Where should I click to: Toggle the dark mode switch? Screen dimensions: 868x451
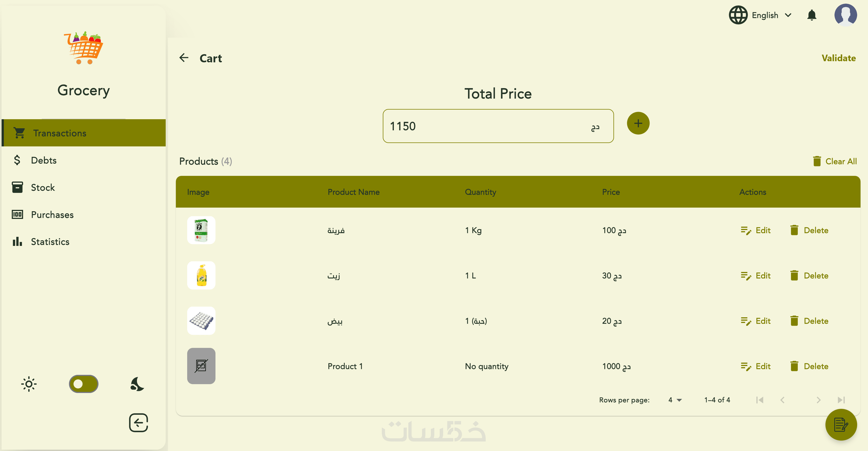83,384
